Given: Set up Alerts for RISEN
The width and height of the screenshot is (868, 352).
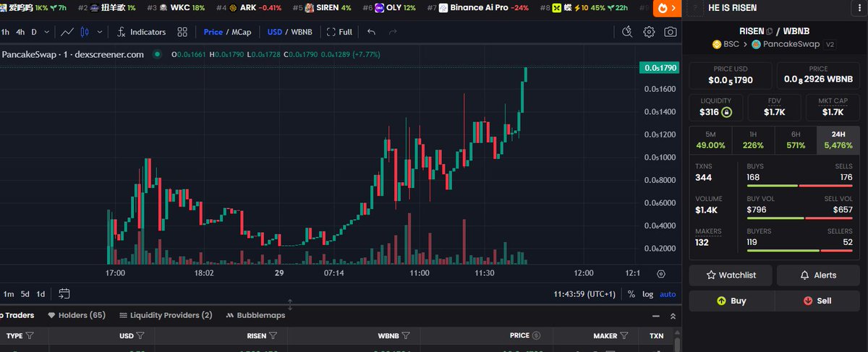Looking at the screenshot, I should tap(819, 275).
